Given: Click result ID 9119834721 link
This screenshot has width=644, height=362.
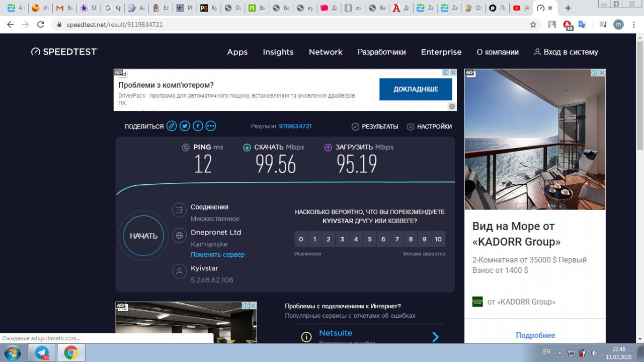Looking at the screenshot, I should point(295,126).
